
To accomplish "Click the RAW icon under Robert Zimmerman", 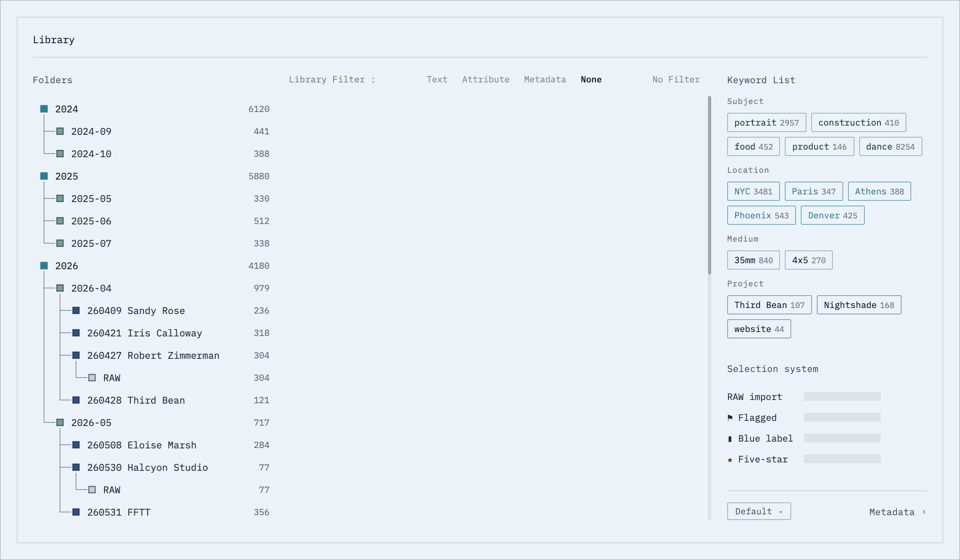I will click(92, 378).
